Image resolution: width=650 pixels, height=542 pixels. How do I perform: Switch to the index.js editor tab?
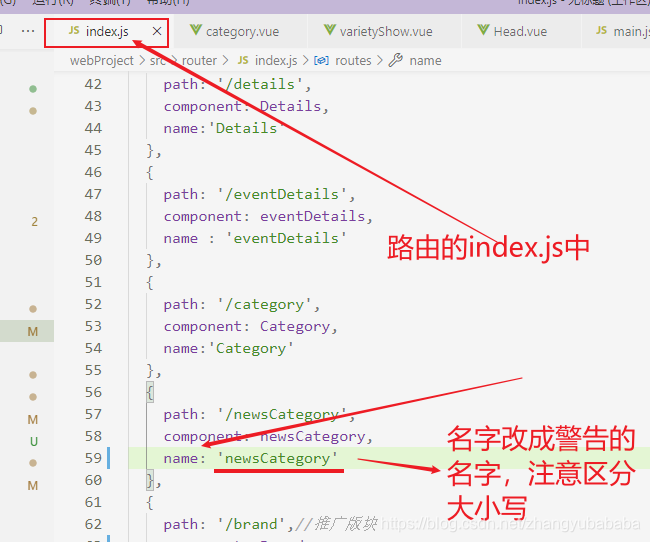click(107, 32)
